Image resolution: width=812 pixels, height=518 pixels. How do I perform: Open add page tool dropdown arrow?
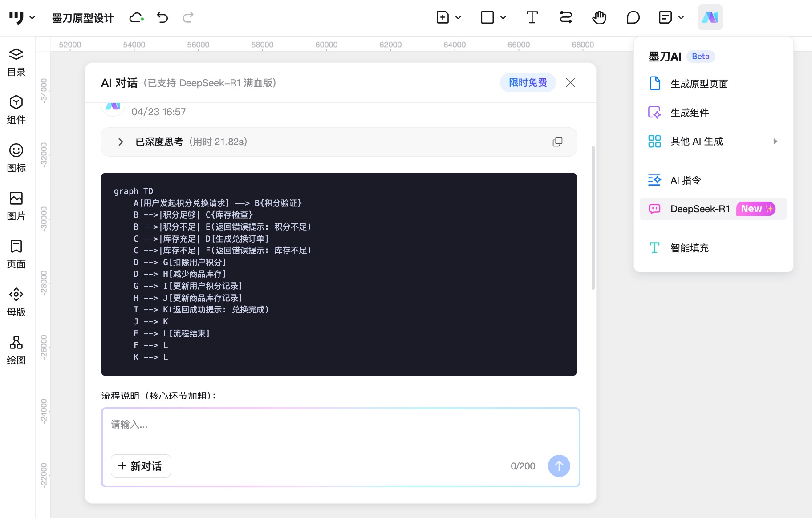pos(458,18)
